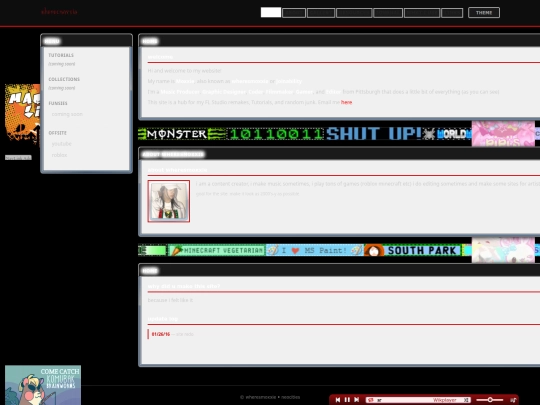Click the orange comic-style image on left

click(22, 115)
